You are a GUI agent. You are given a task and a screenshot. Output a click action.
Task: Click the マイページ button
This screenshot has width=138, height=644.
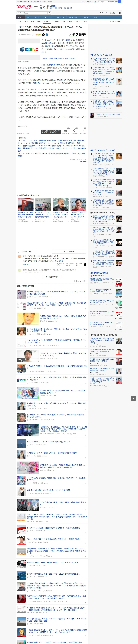coord(103,13)
